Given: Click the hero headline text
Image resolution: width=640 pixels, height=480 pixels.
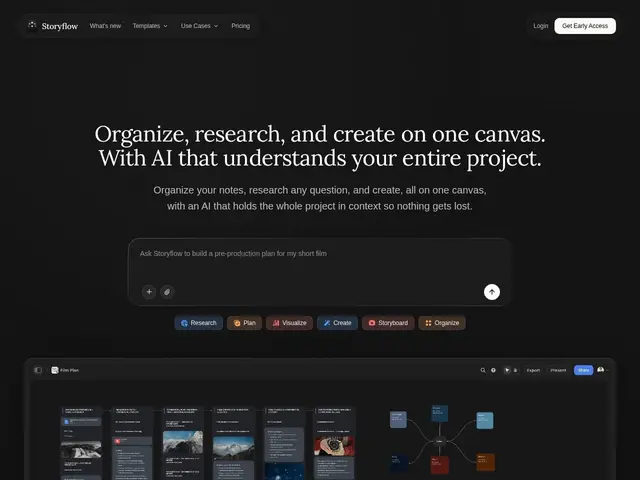Looking at the screenshot, I should coord(320,146).
